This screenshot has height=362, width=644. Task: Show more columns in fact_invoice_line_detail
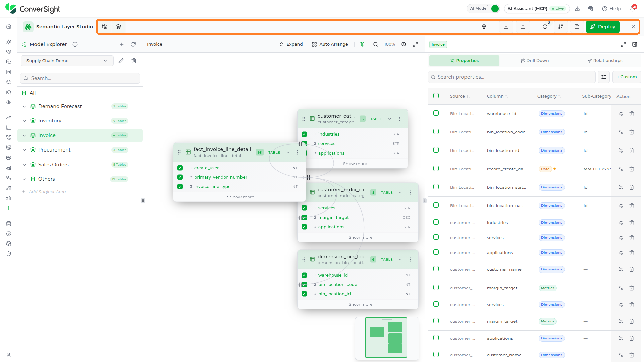click(240, 197)
